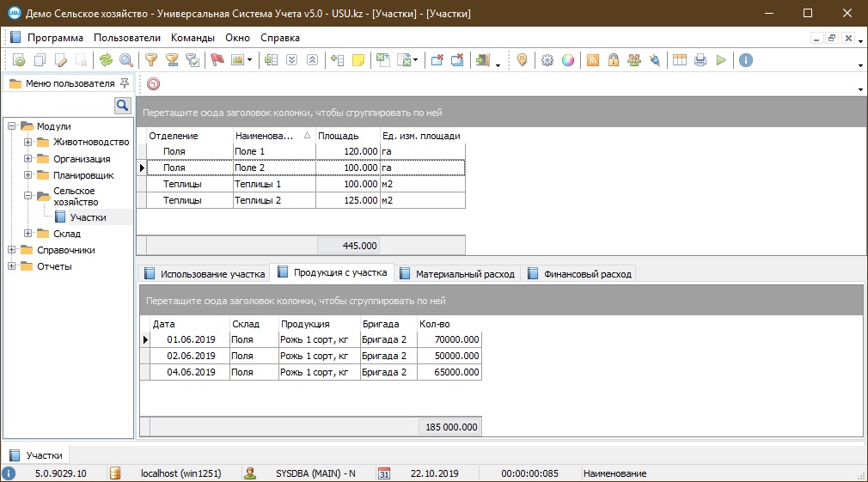The width and height of the screenshot is (868, 482).
Task: Switch to the Финансовый расход tab
Action: [587, 274]
